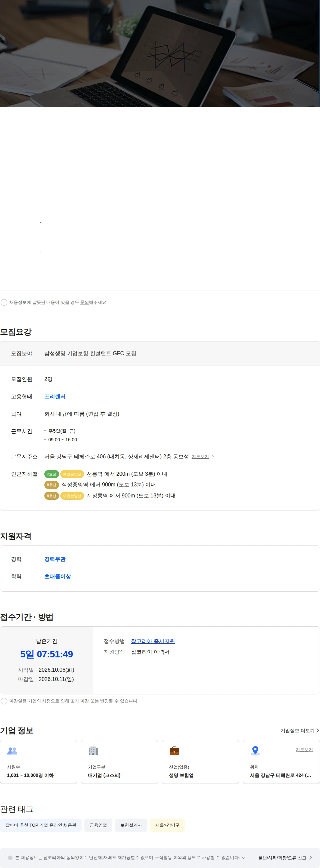Viewport: 320px width, 868px height.
Task: Click the 주5일(월~금) work days text
Action: (62, 431)
